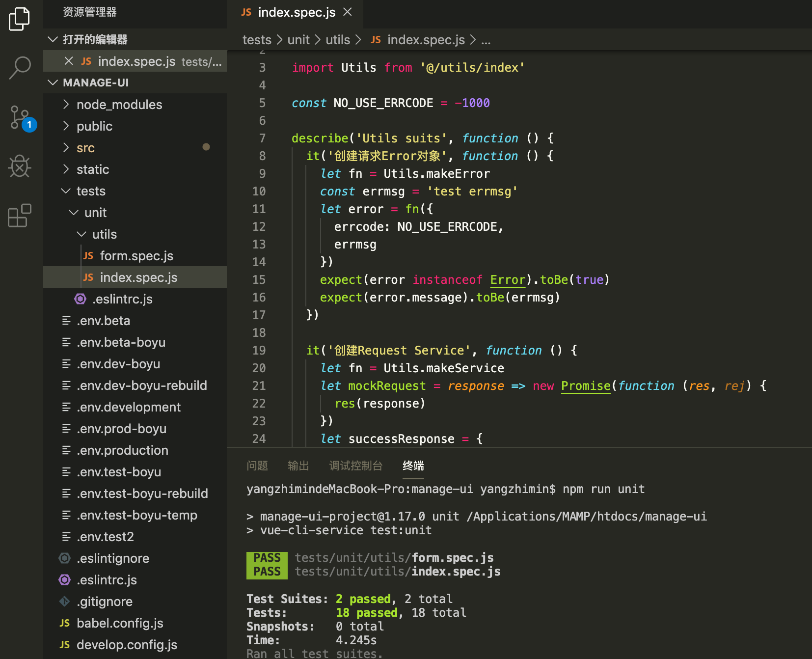Open .env.dev-boyu-rebuild file
812x659 pixels.
pyautogui.click(x=135, y=385)
